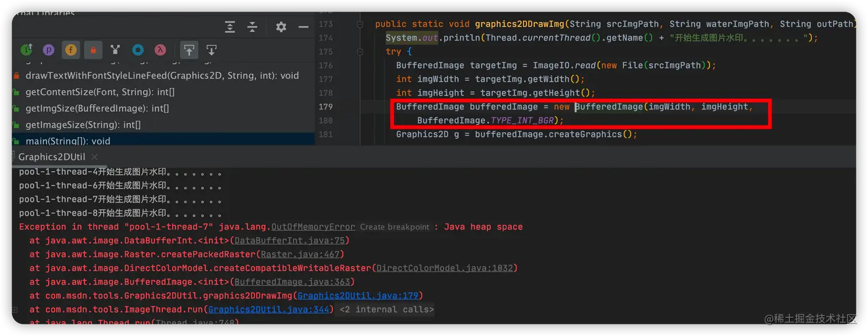Image resolution: width=868 pixels, height=336 pixels.
Task: Open DirectColorModel.java:1032 stack link
Action: click(x=444, y=268)
